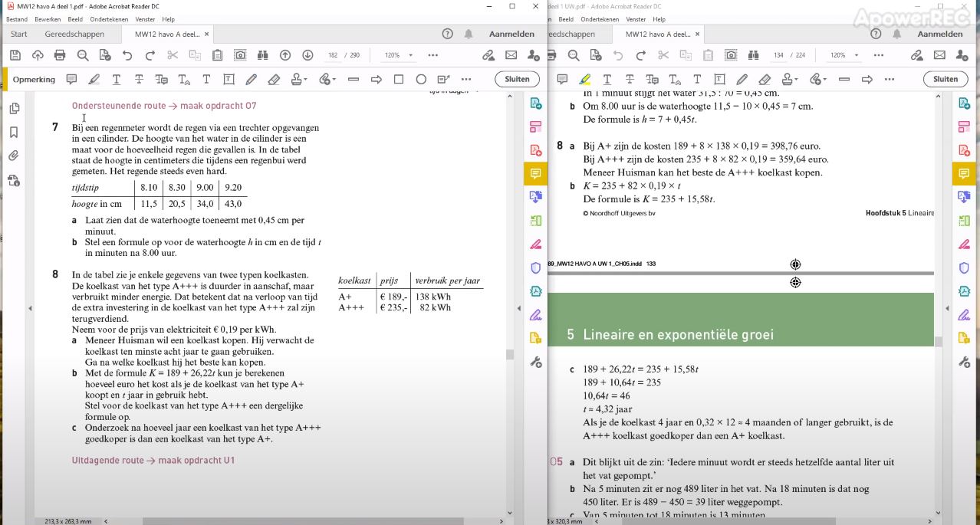Click the left window vertical scrollbar thumb

pos(509,354)
